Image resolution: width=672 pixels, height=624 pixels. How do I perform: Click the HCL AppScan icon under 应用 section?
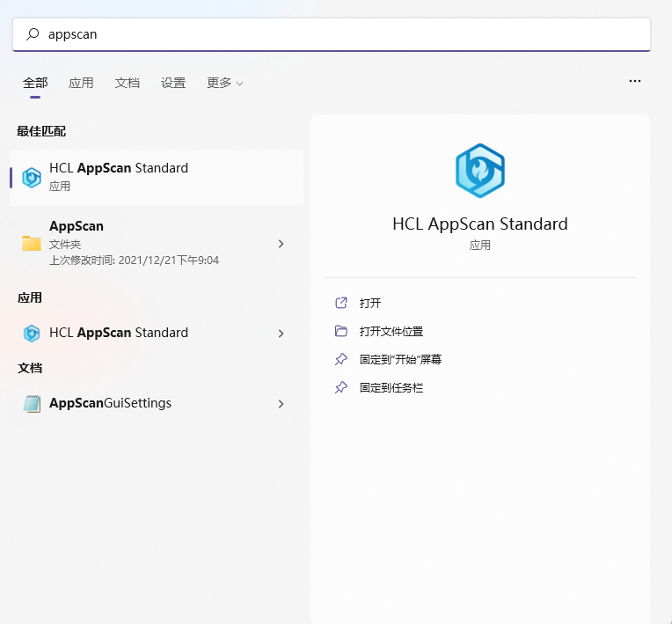click(32, 333)
